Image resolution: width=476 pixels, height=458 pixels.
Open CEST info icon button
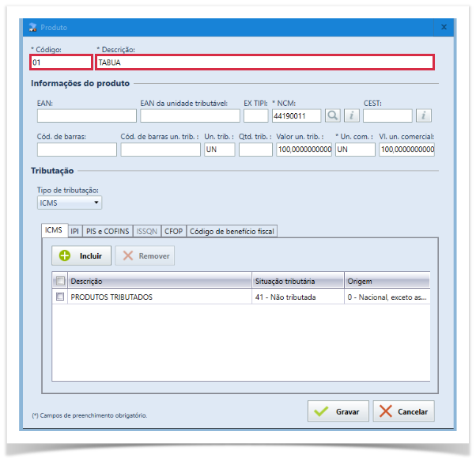tap(424, 115)
